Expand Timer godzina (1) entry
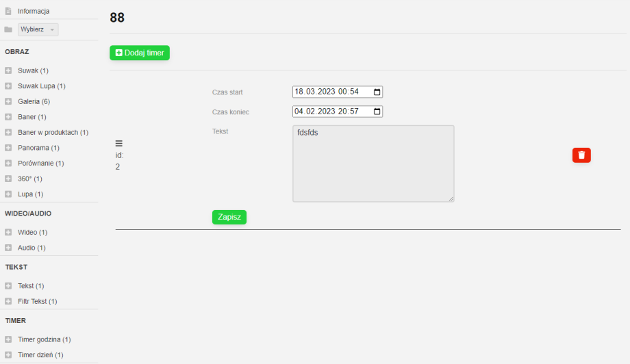The height and width of the screenshot is (364, 630). pos(44,339)
